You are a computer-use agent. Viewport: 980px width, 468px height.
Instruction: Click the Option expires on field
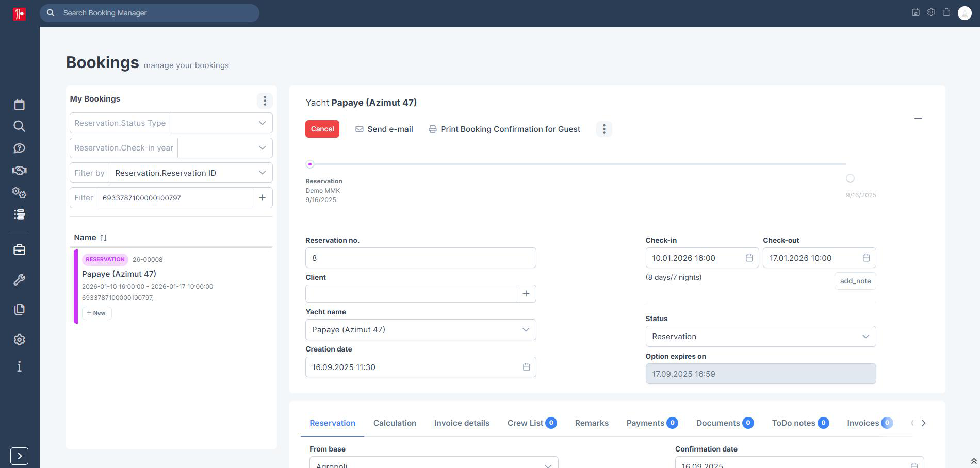(761, 374)
